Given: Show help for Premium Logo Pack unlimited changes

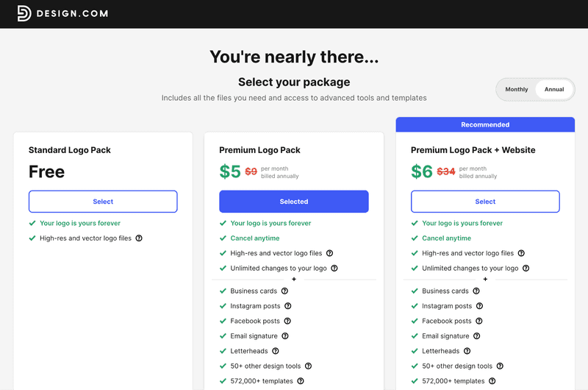Looking at the screenshot, I should click(334, 269).
